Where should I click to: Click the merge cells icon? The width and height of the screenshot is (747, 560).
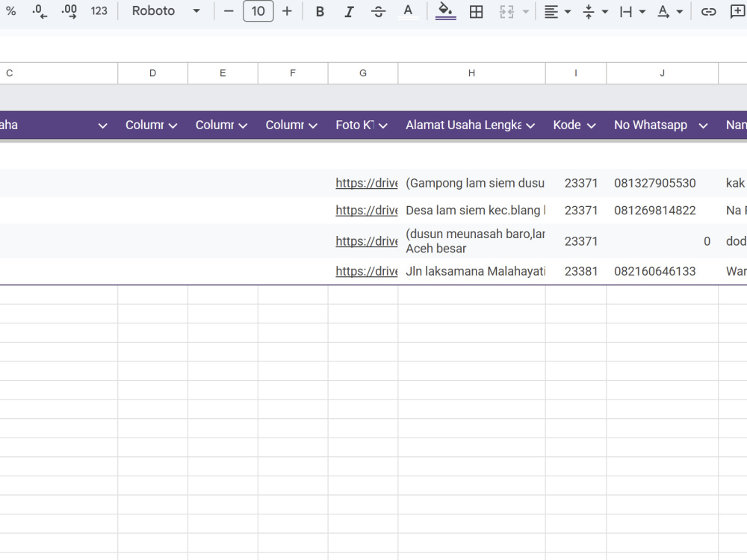tap(506, 11)
